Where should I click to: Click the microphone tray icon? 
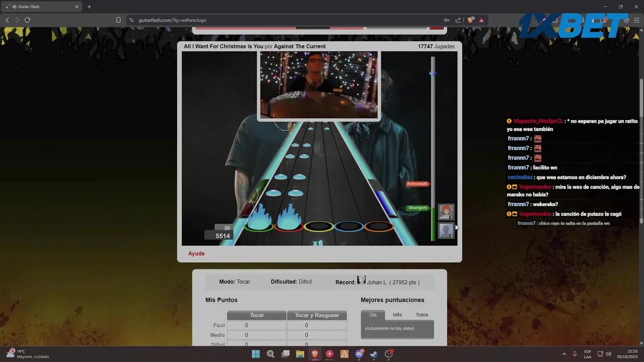[x=575, y=354]
